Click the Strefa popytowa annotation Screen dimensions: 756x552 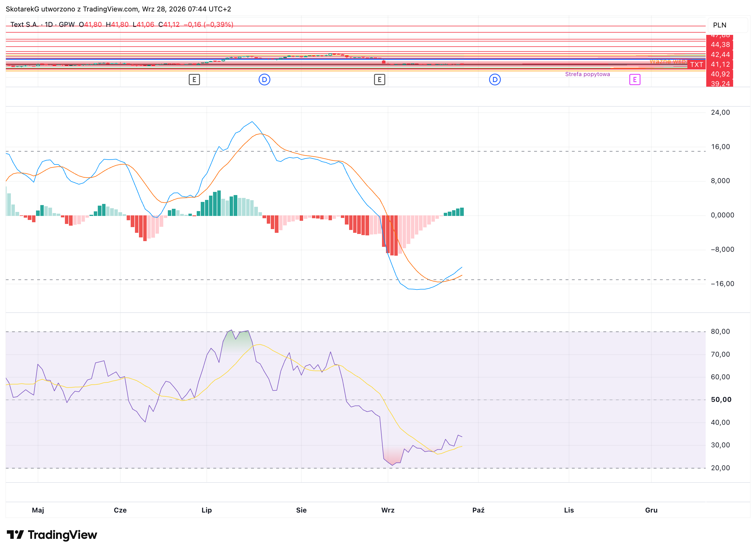587,74
